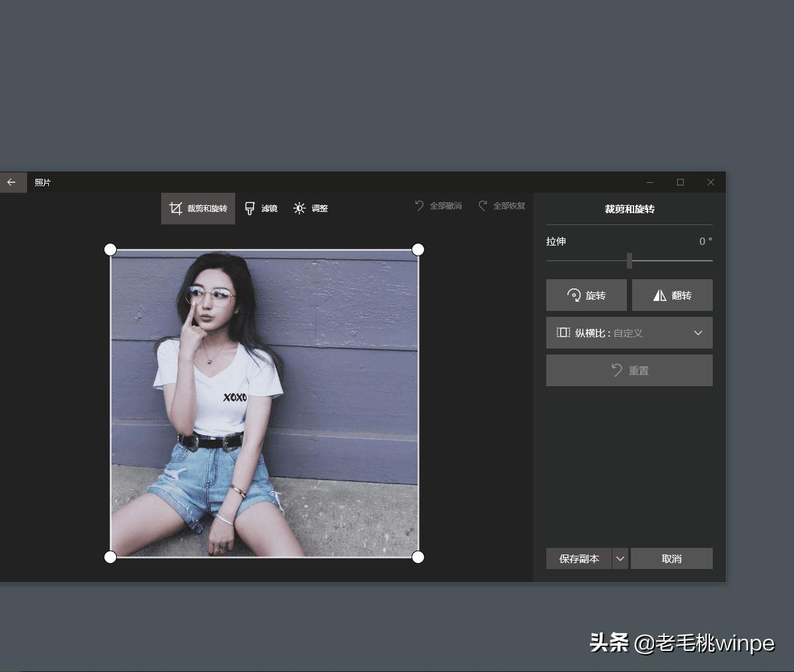Click the photo inside the crop area
This screenshot has width=794, height=672.
pyautogui.click(x=264, y=403)
